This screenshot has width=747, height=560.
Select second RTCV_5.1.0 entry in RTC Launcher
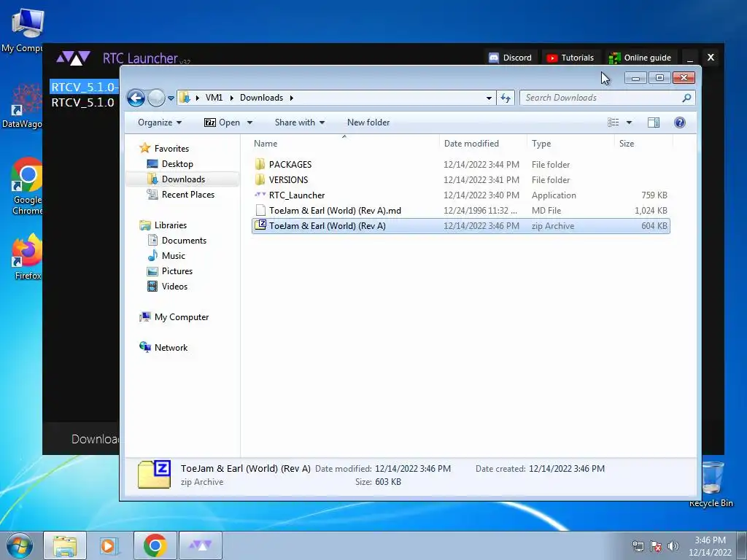(x=83, y=102)
